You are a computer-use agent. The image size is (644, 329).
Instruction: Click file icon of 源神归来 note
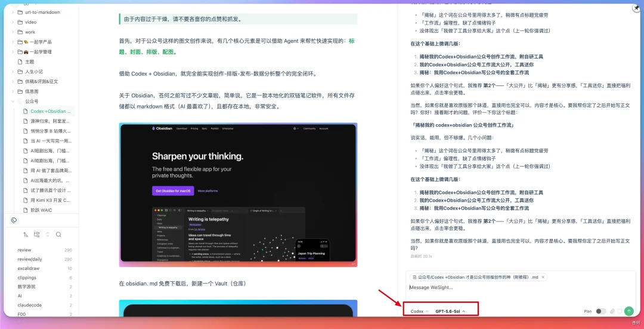point(26,121)
